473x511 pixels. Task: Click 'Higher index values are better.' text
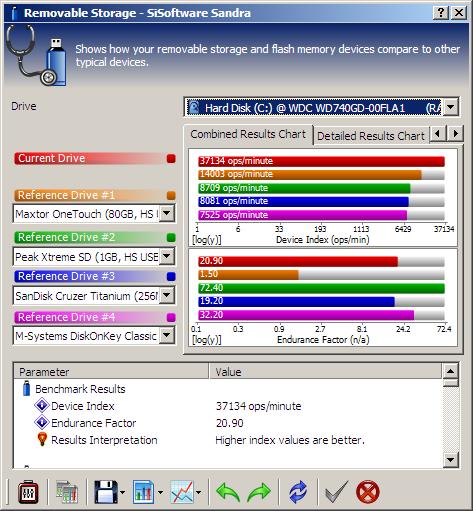290,440
